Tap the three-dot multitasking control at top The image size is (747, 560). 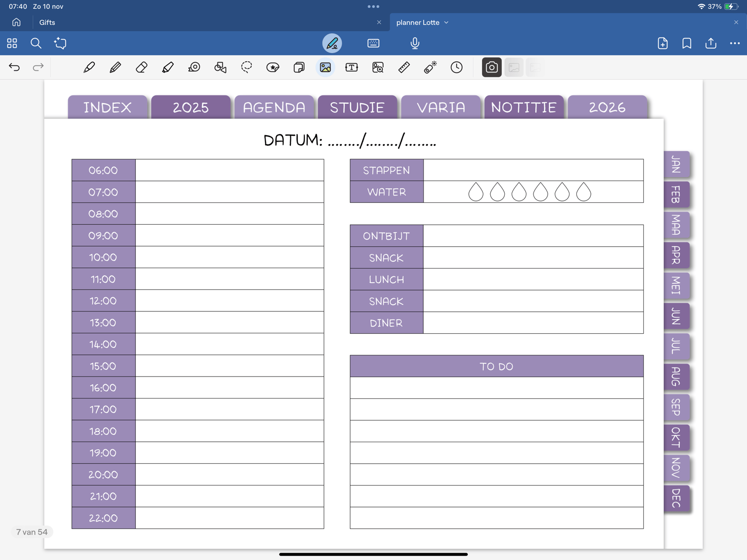pos(373,6)
